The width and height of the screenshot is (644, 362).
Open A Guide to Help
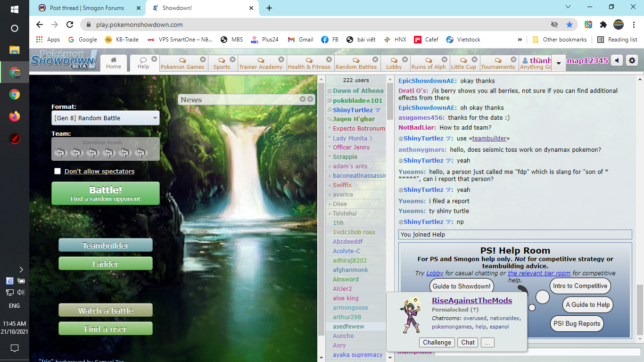tap(588, 304)
